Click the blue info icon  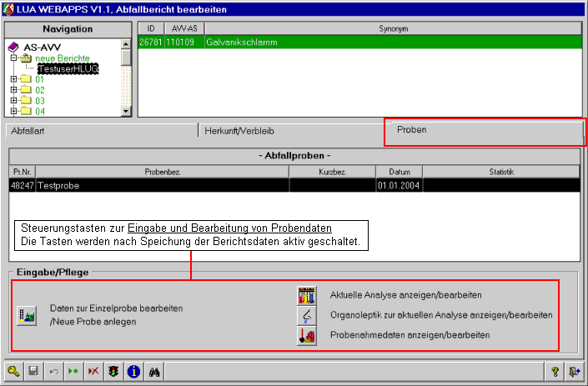click(x=133, y=373)
